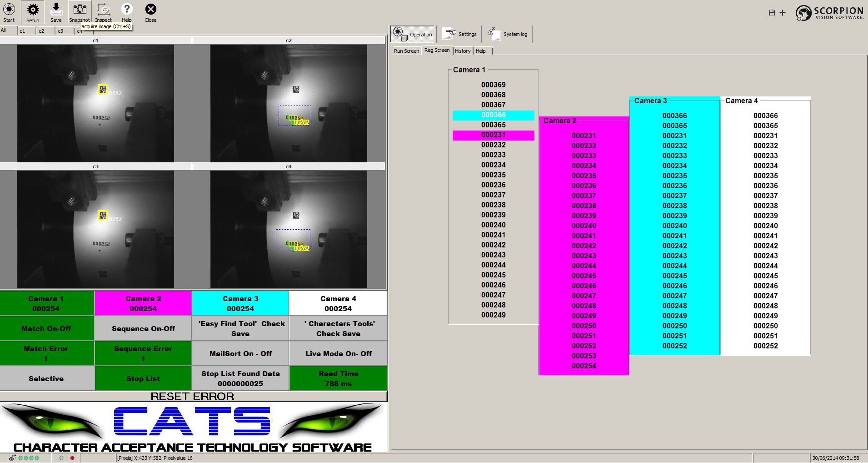The image size is (868, 463).
Task: Click the Scorpion Vision Software logo
Action: (829, 13)
